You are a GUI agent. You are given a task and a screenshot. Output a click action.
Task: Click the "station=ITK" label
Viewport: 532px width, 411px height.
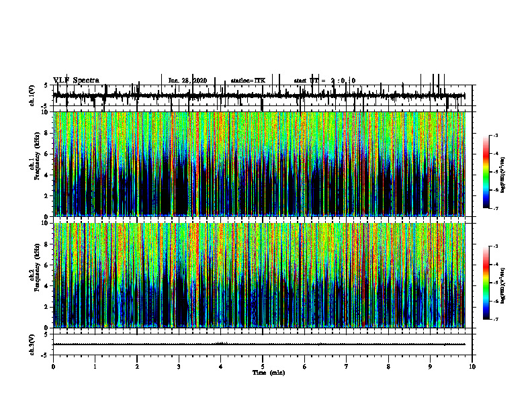[x=248, y=81]
